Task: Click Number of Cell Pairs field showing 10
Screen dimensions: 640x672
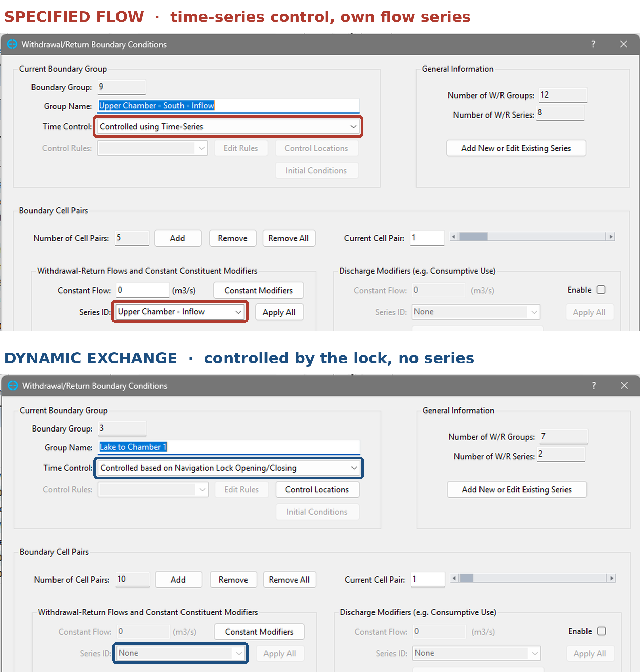Action: point(133,580)
